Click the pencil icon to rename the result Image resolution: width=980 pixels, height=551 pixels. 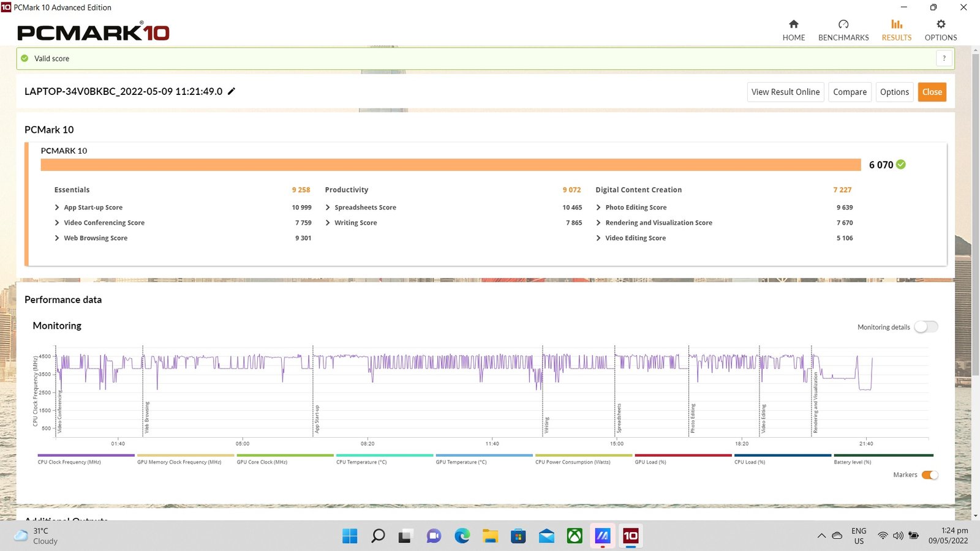232,91
